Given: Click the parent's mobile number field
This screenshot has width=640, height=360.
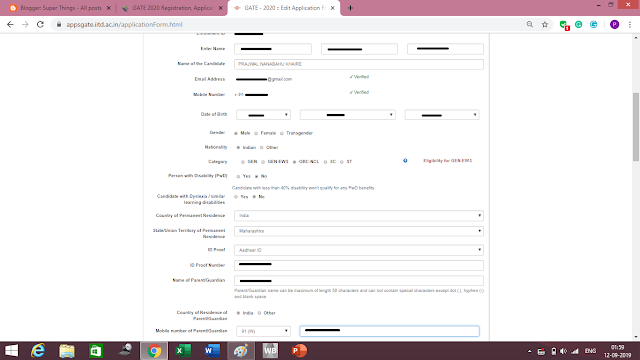Looking at the screenshot, I should point(389,331).
